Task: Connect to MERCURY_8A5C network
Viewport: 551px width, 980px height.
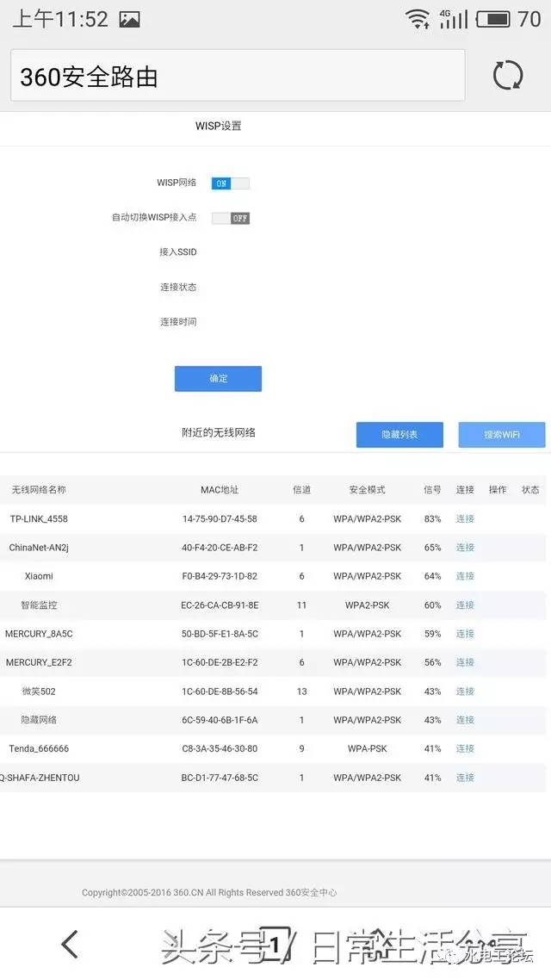Action: (465, 634)
